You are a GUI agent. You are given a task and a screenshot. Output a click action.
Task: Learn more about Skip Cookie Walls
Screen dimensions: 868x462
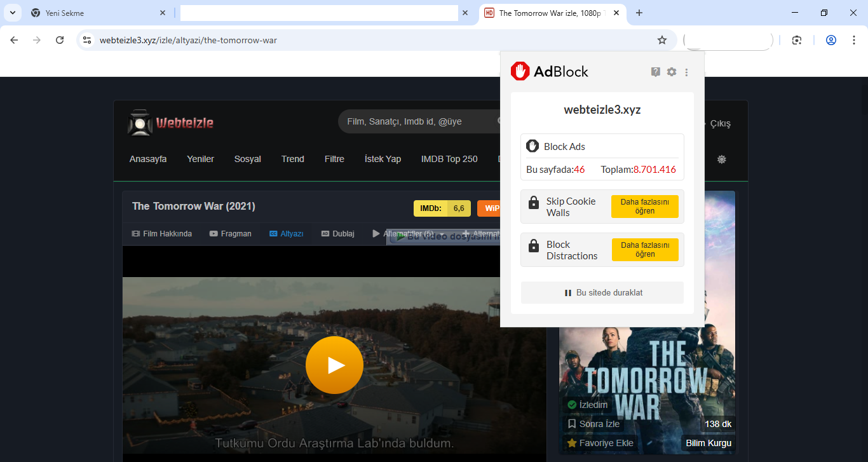[645, 207]
